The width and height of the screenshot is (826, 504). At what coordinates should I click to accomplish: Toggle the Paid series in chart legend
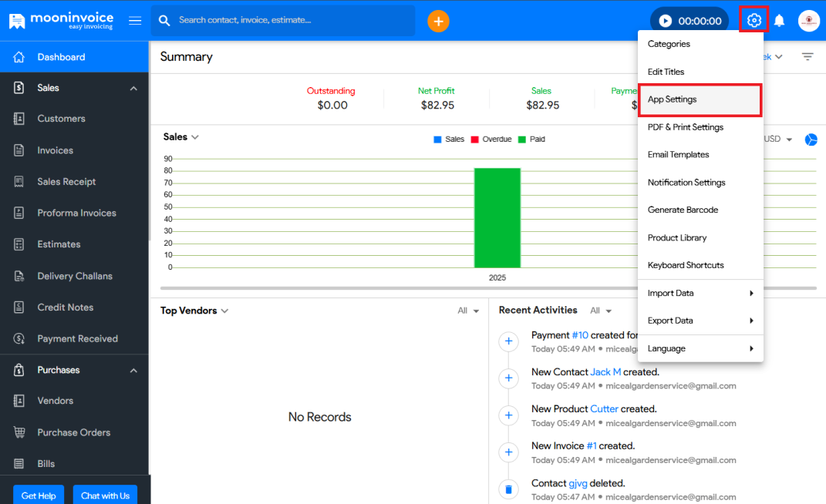[531, 139]
